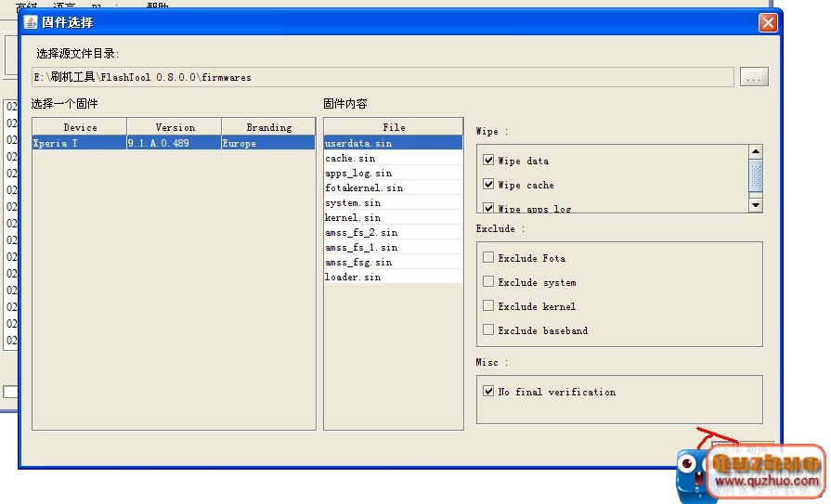Uncheck the Wipe data checkbox
This screenshot has height=504, width=831.
click(x=488, y=160)
